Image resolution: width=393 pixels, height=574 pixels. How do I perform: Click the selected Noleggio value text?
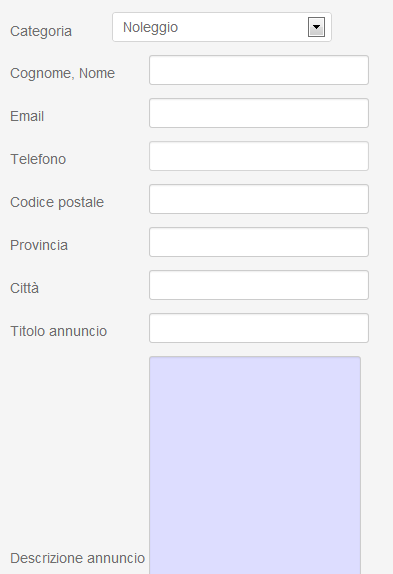(150, 28)
